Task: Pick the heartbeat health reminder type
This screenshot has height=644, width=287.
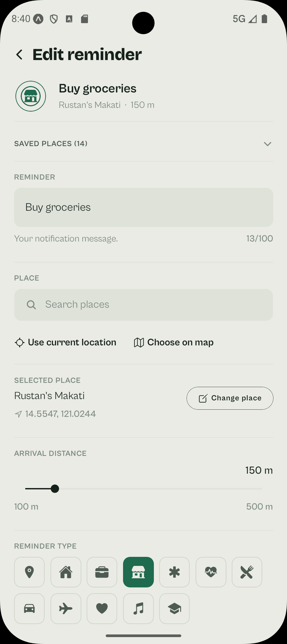Action: coord(211,572)
